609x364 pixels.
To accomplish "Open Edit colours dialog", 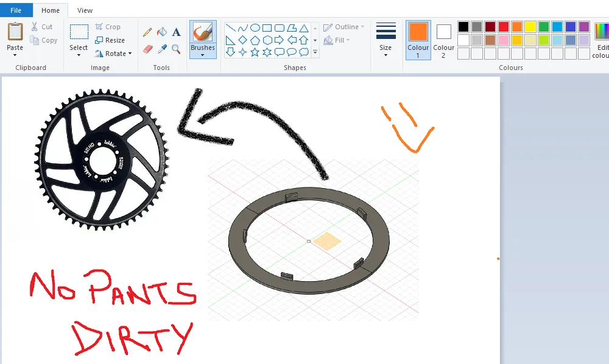I will coord(601,40).
